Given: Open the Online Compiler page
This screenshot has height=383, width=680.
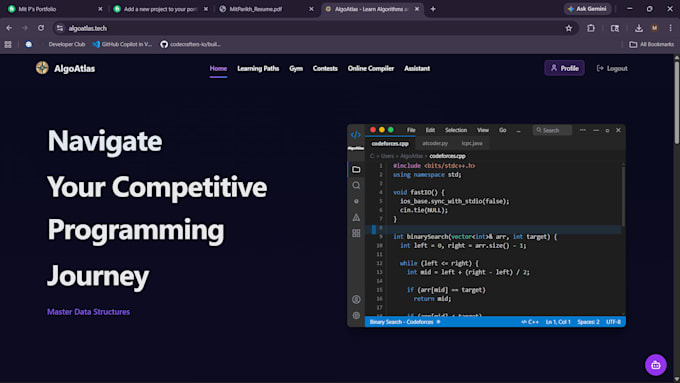Looking at the screenshot, I should (371, 69).
